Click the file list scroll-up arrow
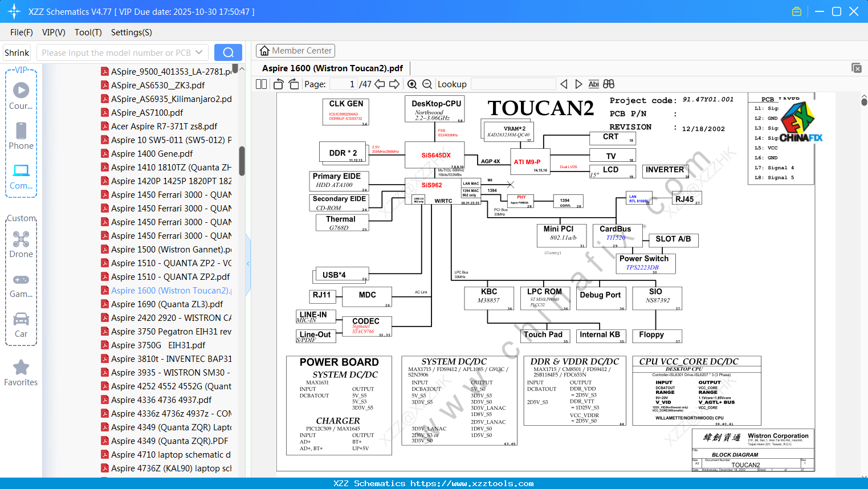 click(242, 69)
